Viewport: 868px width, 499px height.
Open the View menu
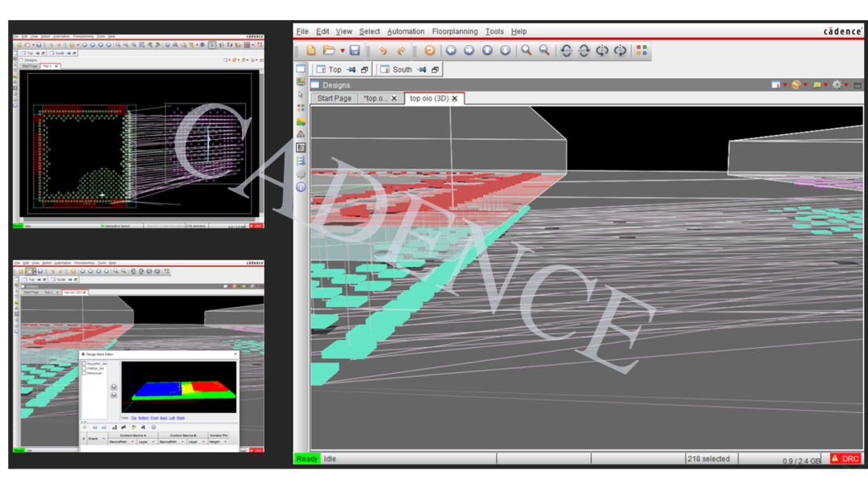coord(344,31)
